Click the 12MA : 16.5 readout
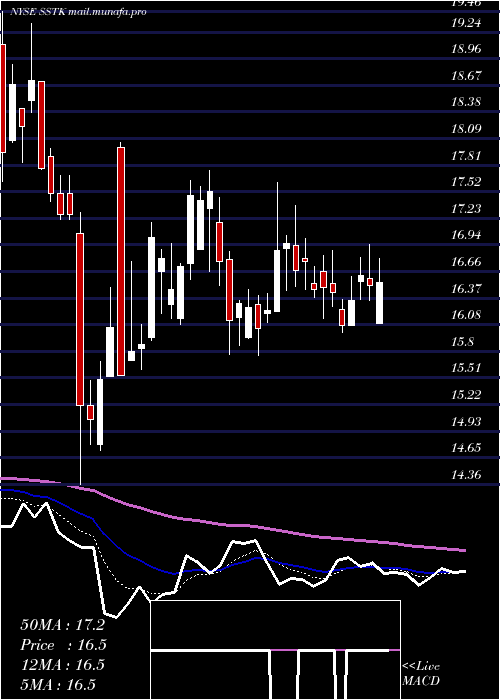This screenshot has width=500, height=700. 62,664
